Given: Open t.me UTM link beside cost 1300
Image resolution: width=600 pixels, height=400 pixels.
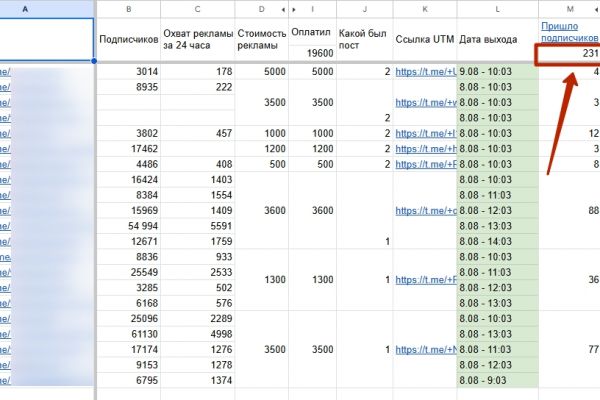Looking at the screenshot, I should point(426,280).
